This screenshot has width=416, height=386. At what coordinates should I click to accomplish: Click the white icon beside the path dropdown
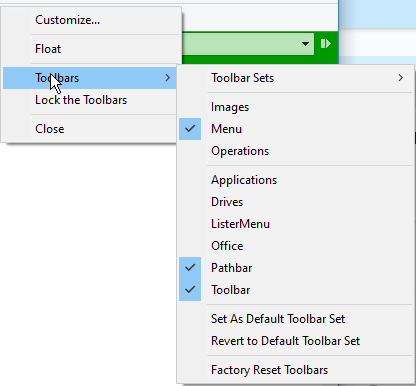pyautogui.click(x=326, y=44)
